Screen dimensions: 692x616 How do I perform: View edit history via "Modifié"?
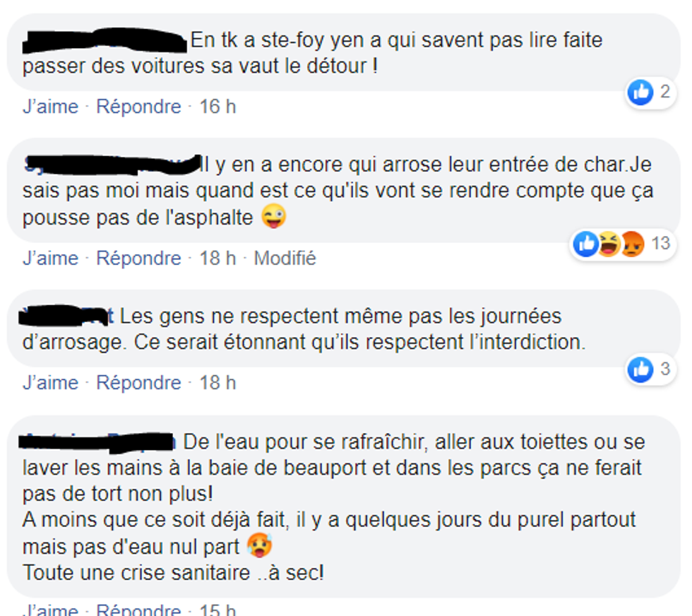285,259
